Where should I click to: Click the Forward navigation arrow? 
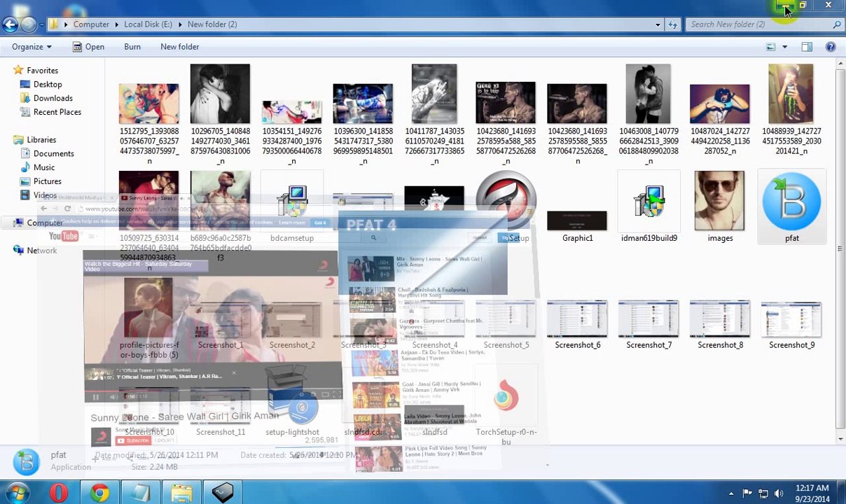coord(28,24)
